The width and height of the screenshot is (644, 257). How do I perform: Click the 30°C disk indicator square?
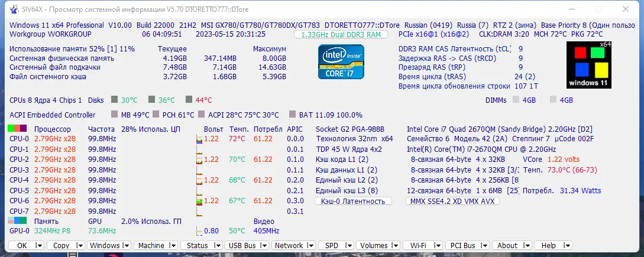click(115, 100)
